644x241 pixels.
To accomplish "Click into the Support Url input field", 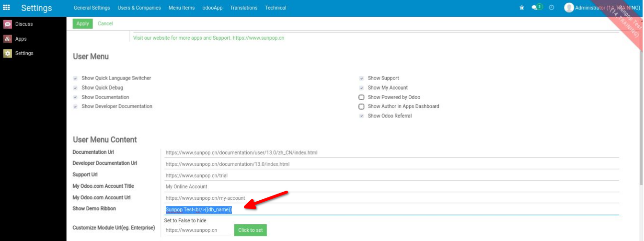I will [391, 175].
